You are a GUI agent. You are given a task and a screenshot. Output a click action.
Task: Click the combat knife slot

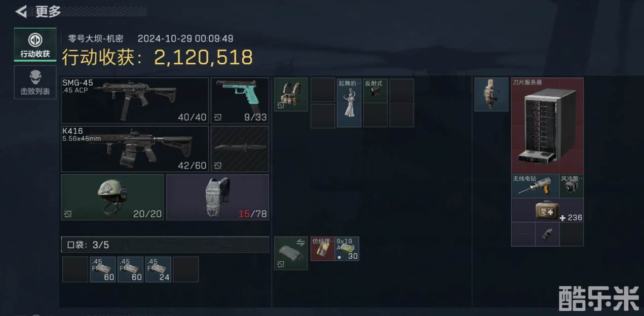pyautogui.click(x=240, y=149)
